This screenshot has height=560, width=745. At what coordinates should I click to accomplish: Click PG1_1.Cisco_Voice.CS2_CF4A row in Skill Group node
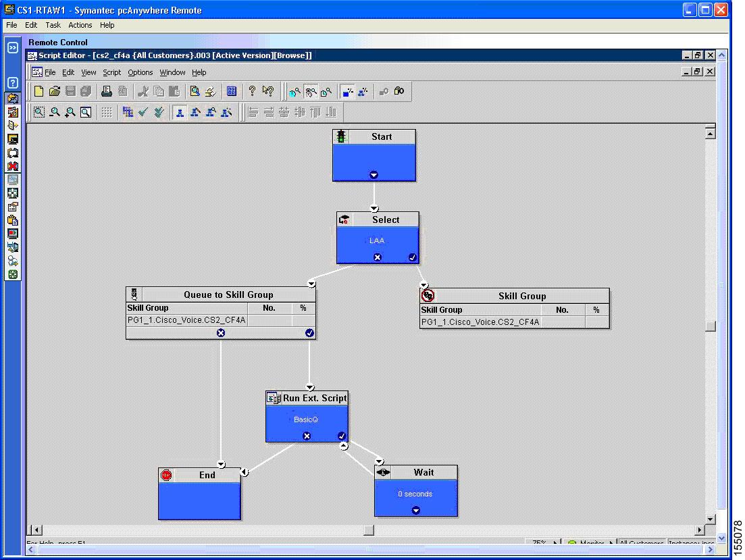[515, 322]
